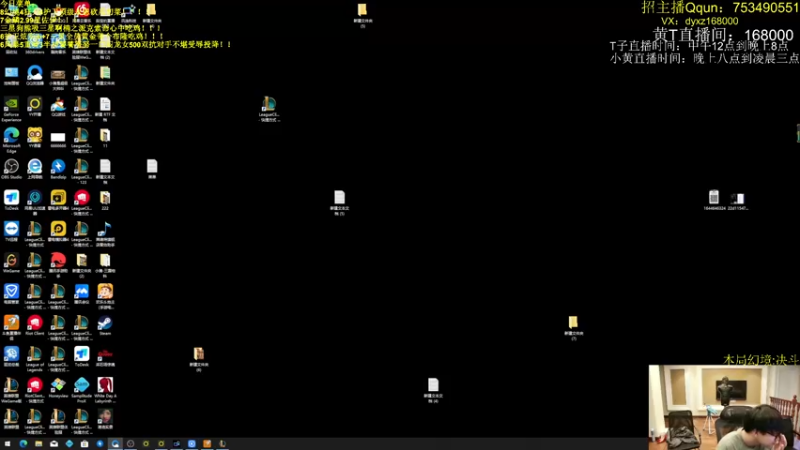The width and height of the screenshot is (800, 450).
Task: Launch OBS Studio from the desktop
Action: click(11, 169)
